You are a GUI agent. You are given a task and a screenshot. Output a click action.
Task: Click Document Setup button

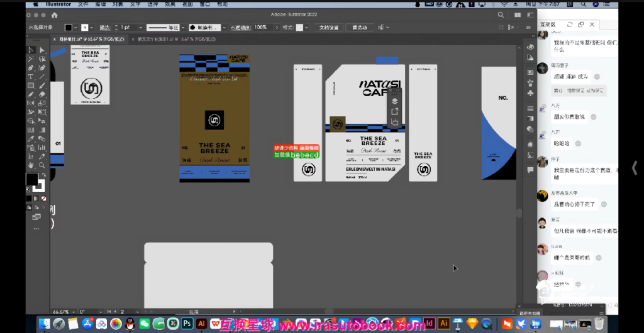coord(330,28)
